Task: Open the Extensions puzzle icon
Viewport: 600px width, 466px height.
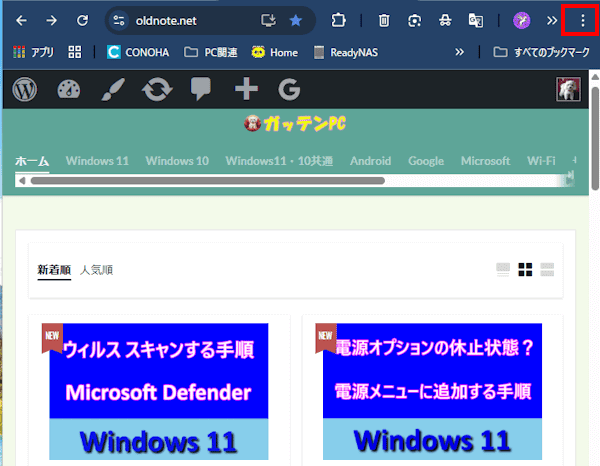Action: coord(338,20)
